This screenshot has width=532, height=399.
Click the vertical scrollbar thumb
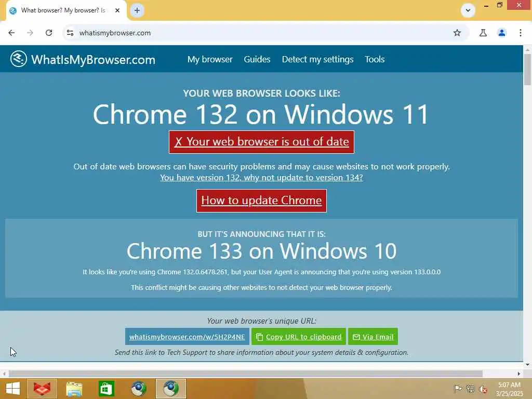[x=527, y=70]
